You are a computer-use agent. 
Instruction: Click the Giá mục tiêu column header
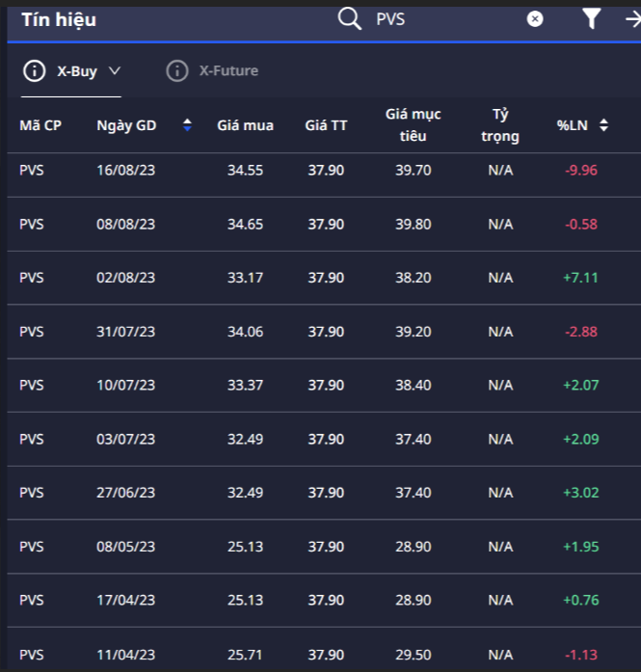coord(413,125)
